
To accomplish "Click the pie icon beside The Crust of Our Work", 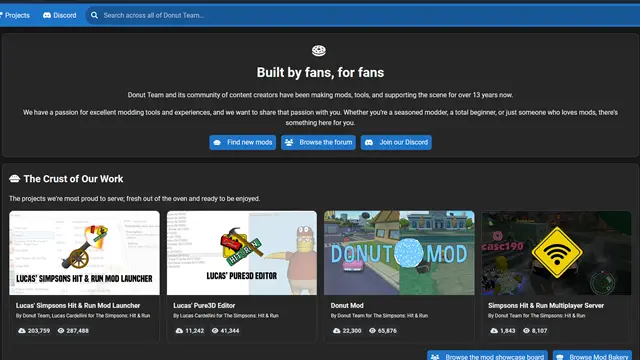I will pos(15,179).
